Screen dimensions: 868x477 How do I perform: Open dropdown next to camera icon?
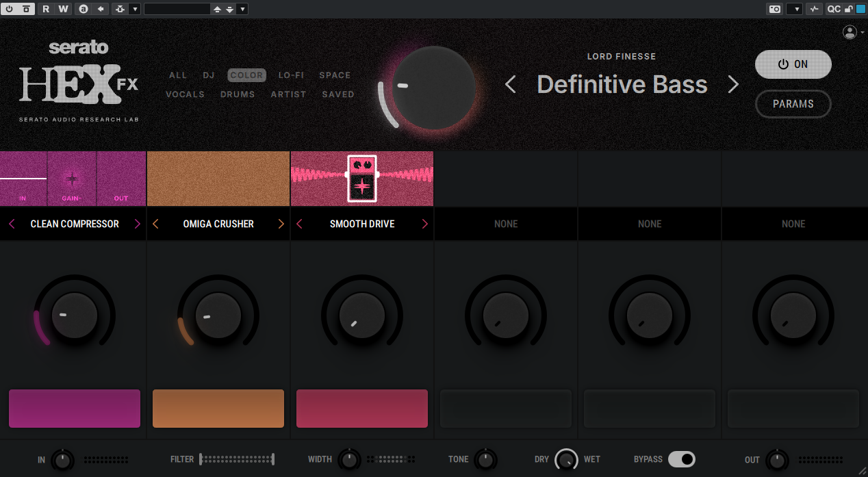tap(794, 9)
